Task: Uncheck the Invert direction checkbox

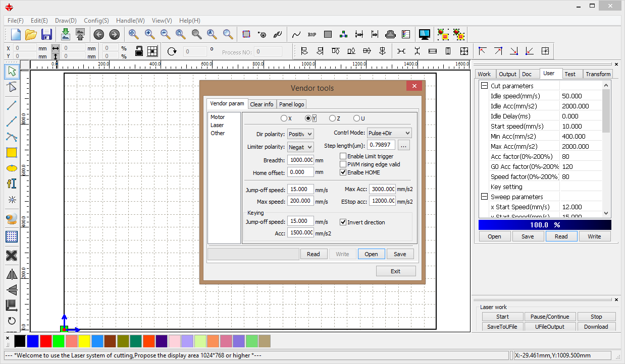Action: click(343, 222)
